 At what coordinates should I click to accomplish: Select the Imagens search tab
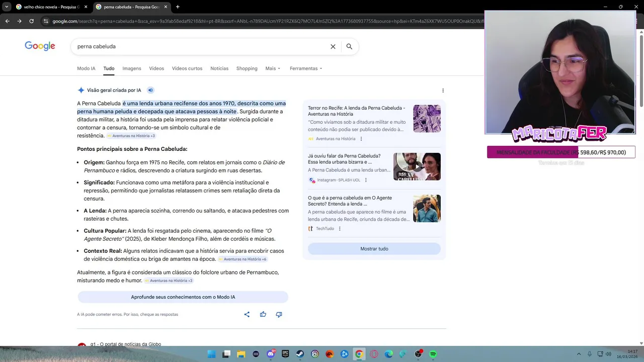point(132,68)
